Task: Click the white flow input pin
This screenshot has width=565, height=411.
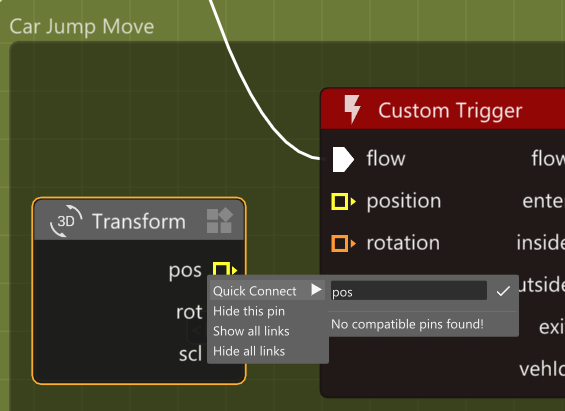Action: (x=343, y=159)
